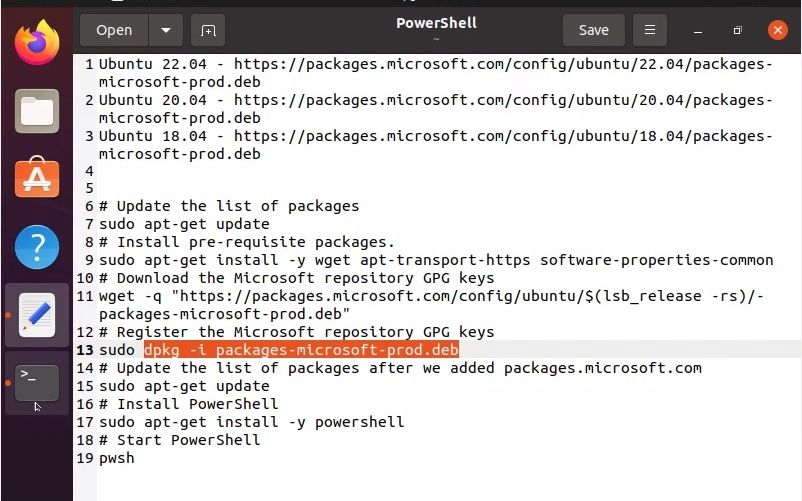Image resolution: width=802 pixels, height=501 pixels.
Task: Launch the Files manager from the dock
Action: tap(37, 110)
